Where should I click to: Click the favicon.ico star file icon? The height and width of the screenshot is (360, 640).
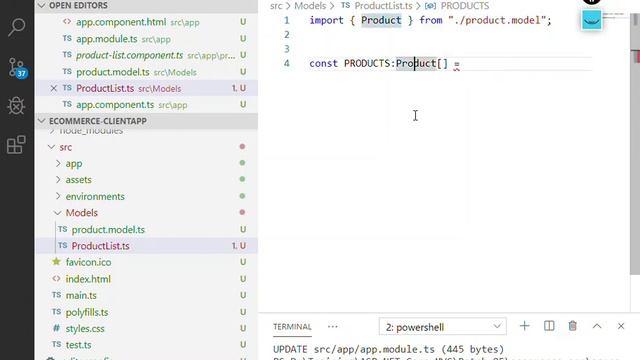coord(56,262)
